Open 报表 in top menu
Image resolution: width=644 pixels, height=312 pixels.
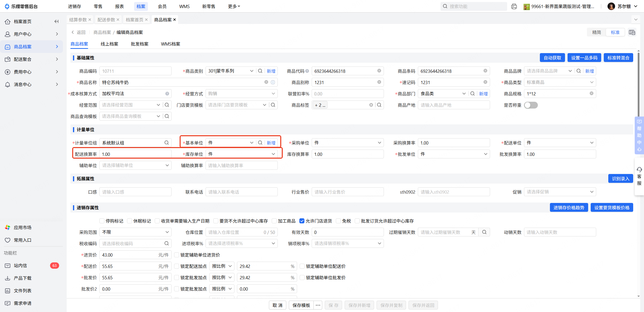(x=119, y=7)
